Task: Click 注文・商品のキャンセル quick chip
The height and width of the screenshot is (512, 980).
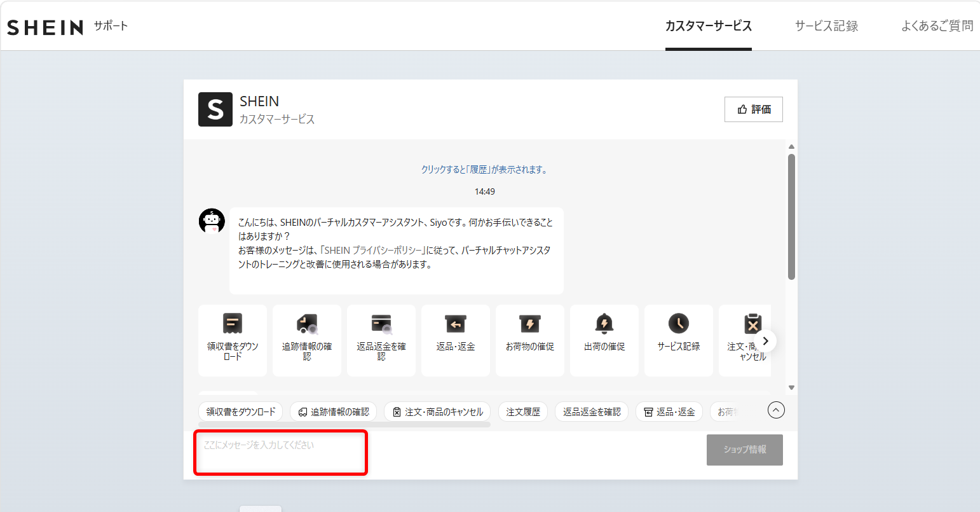Action: [x=438, y=412]
